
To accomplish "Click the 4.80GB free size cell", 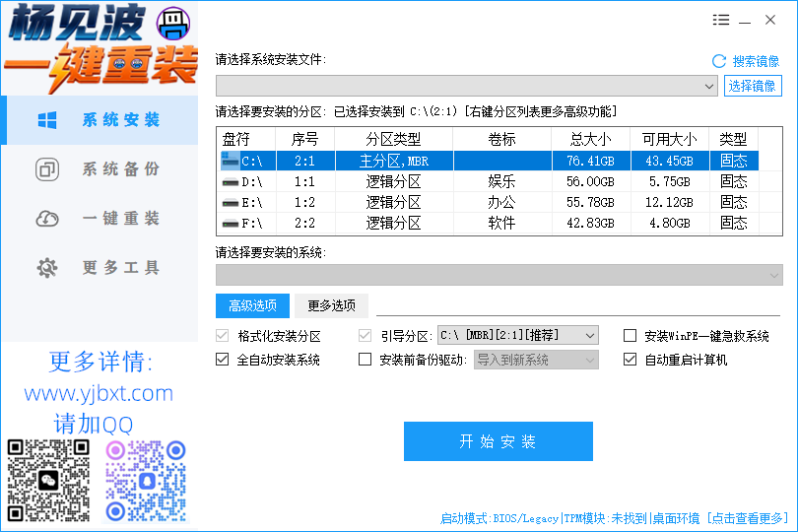I will 669,223.
